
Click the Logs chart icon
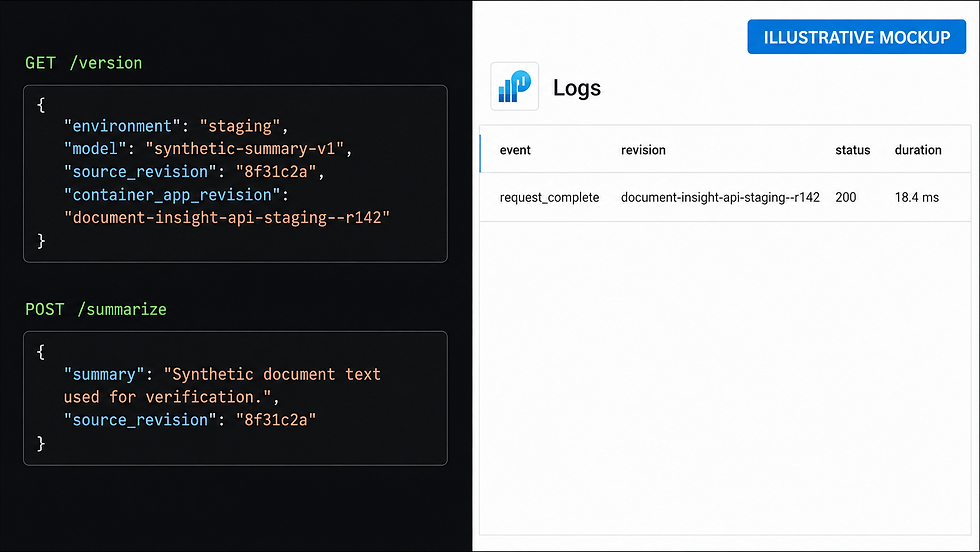click(514, 86)
